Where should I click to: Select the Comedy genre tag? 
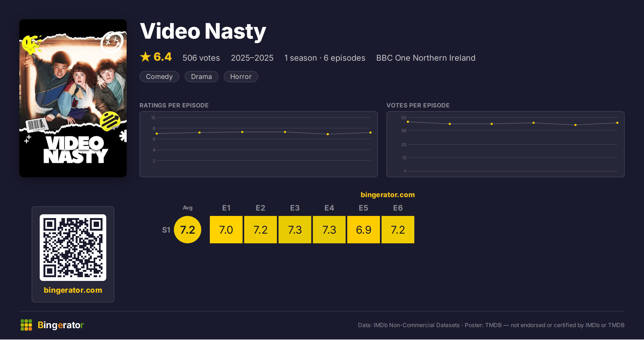pyautogui.click(x=159, y=77)
